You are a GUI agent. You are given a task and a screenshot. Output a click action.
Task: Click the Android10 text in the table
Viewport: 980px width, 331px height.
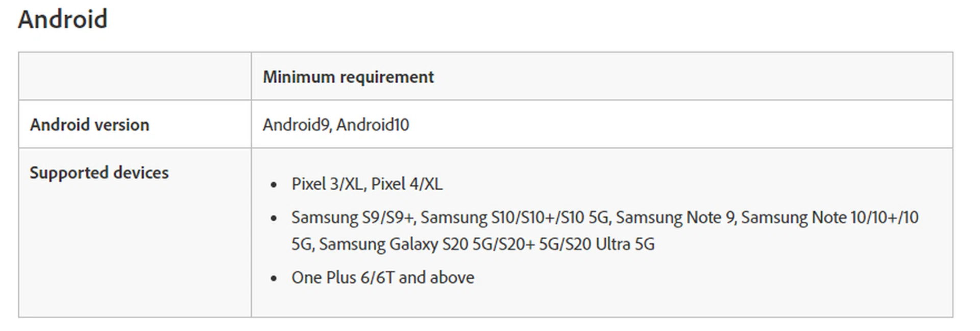(x=373, y=125)
